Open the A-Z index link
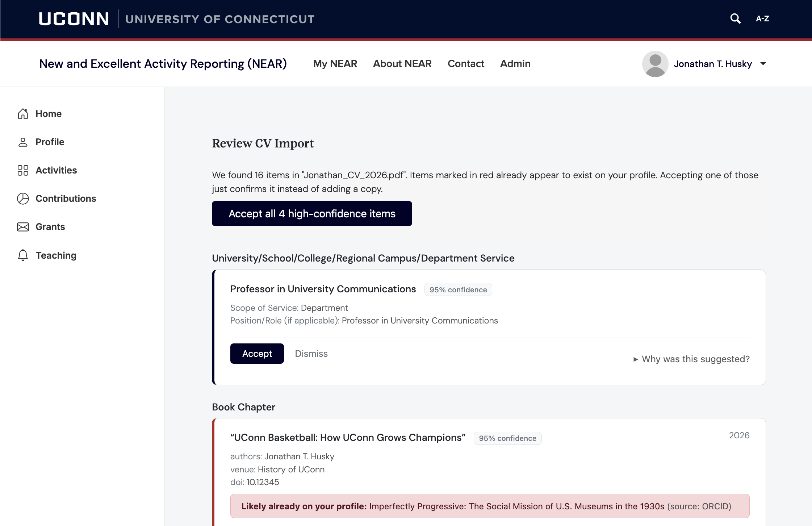This screenshot has width=812, height=526. tap(762, 18)
